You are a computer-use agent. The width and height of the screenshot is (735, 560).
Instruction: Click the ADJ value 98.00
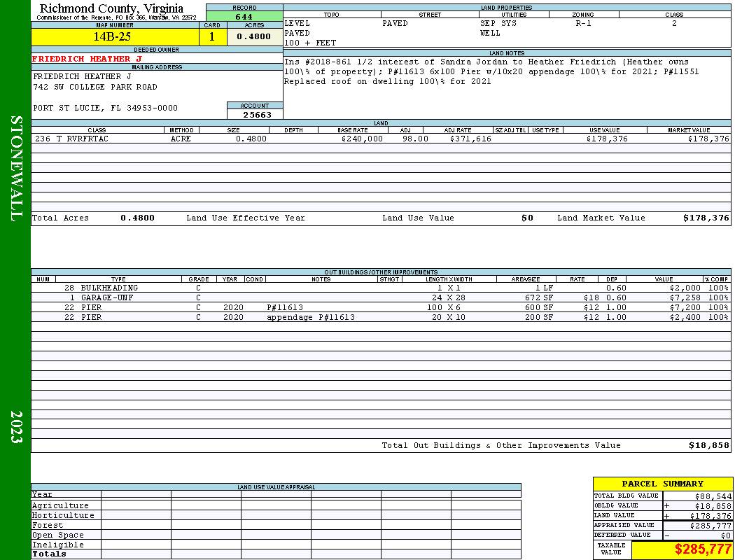point(415,139)
